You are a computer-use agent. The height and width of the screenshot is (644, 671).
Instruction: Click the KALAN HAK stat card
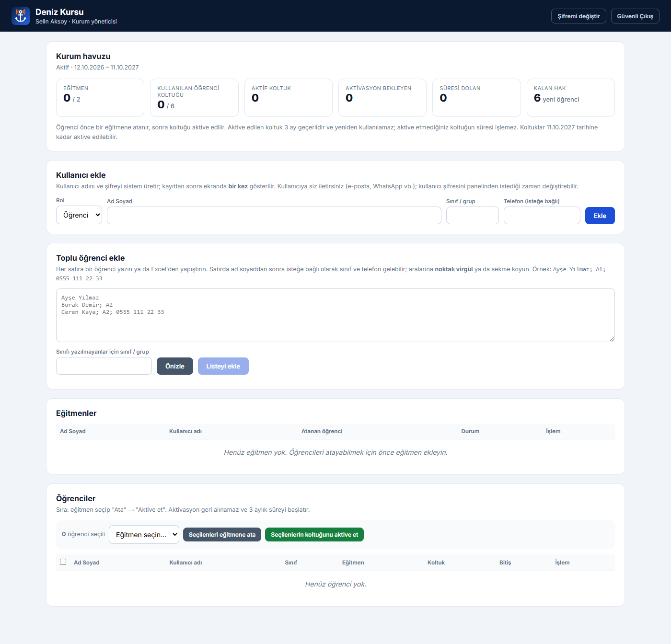(x=571, y=98)
